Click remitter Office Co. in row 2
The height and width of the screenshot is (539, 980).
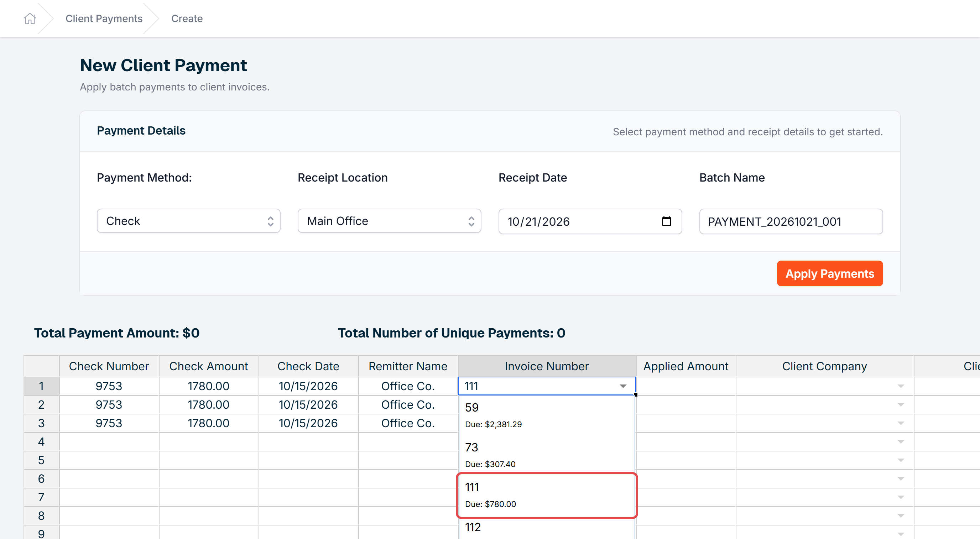tap(408, 405)
